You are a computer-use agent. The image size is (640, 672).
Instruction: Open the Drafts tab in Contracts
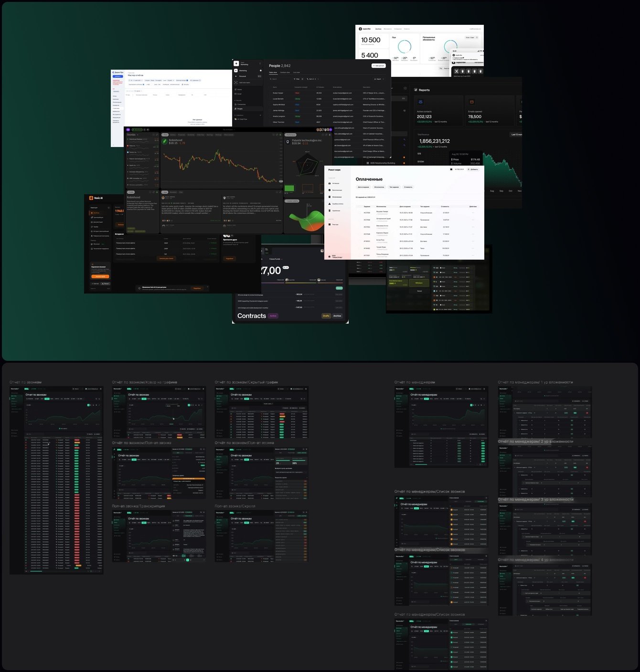pos(326,316)
